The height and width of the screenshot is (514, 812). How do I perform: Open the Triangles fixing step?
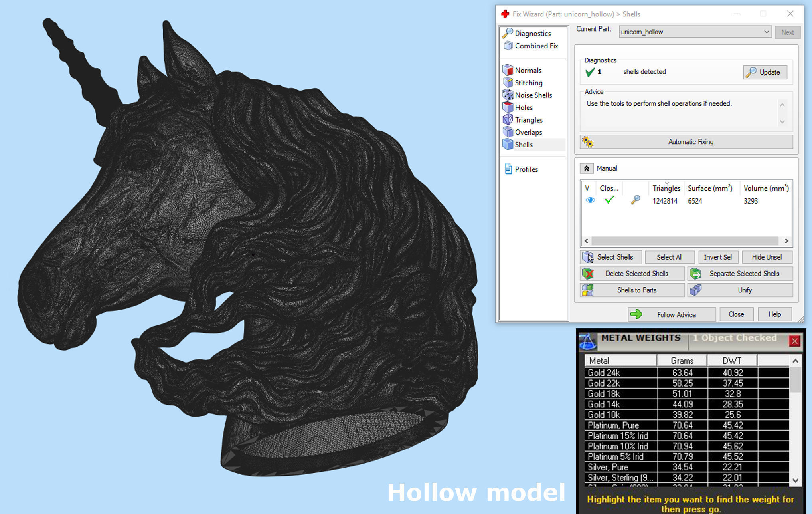click(528, 120)
